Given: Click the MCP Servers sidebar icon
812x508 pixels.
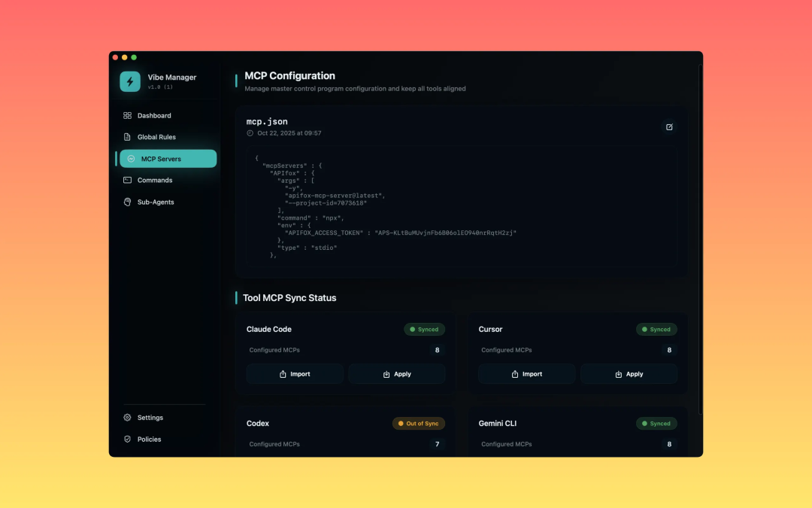Looking at the screenshot, I should click(x=131, y=159).
